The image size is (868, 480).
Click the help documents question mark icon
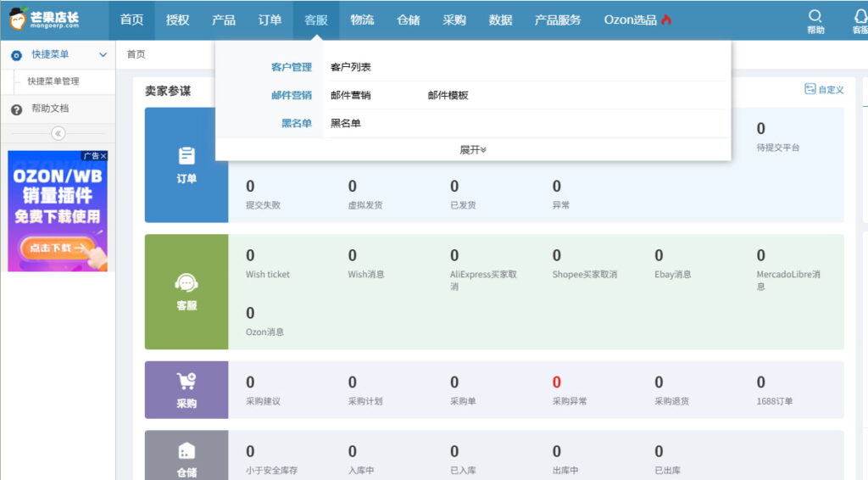click(16, 109)
